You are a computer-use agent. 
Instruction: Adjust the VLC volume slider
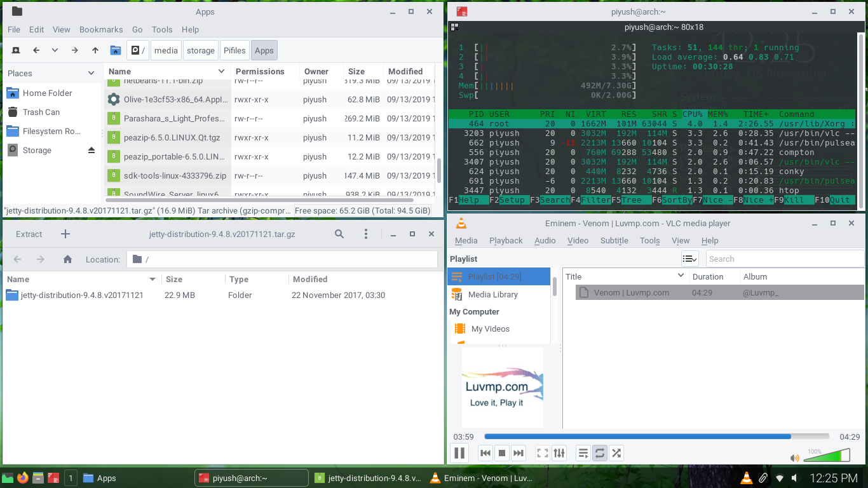(x=827, y=456)
